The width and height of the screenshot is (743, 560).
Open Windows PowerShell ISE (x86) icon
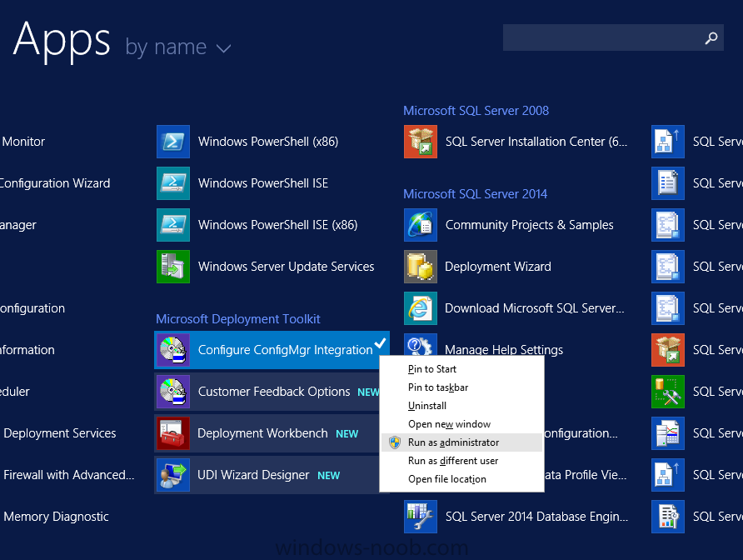(173, 225)
